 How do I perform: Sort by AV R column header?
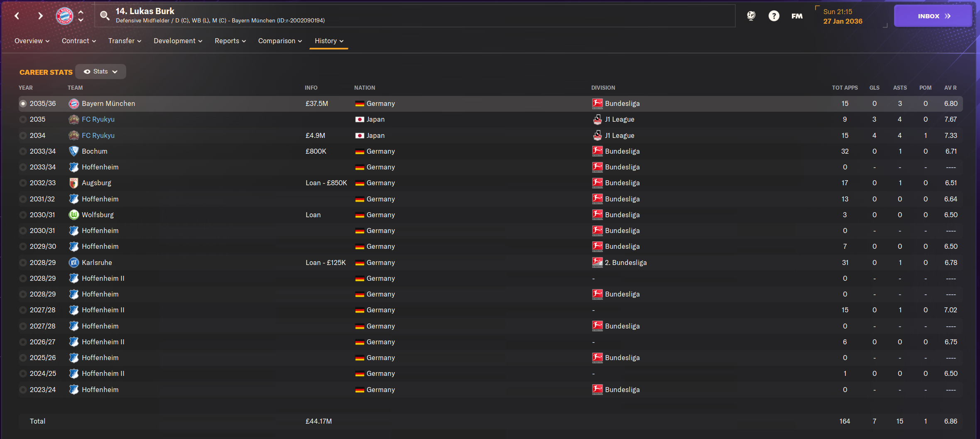pos(951,88)
